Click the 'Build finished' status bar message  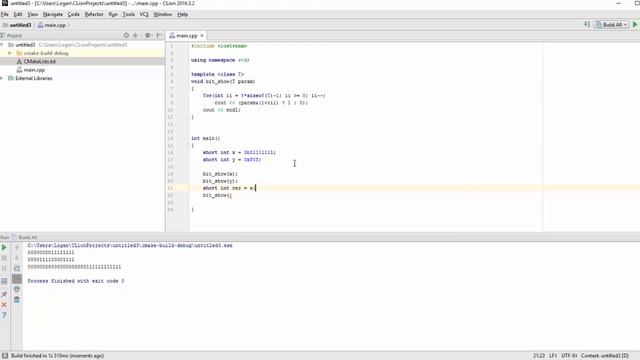point(57,356)
